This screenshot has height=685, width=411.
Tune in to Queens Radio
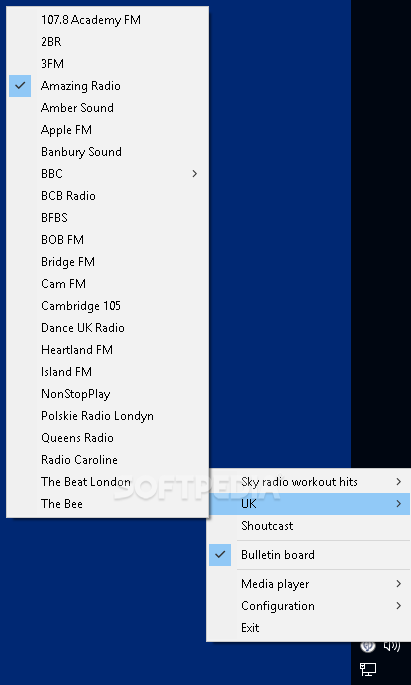pyautogui.click(x=107, y=438)
